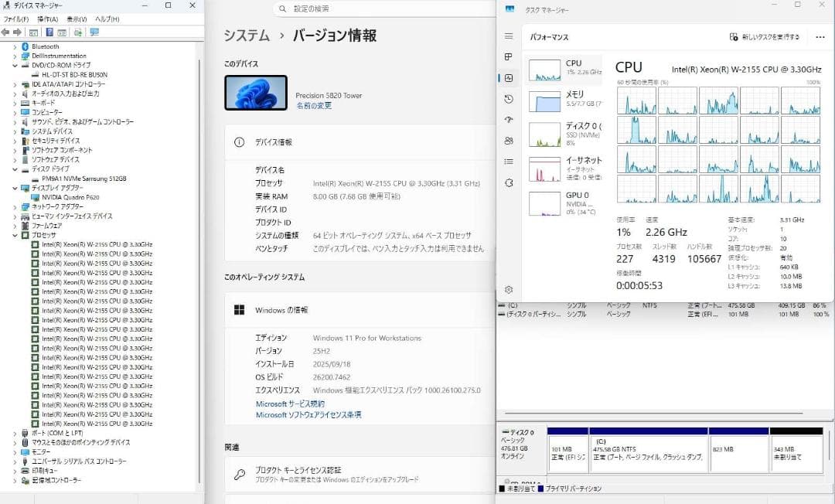
Task: Expand the Bluetooth device category
Action: click(x=15, y=46)
